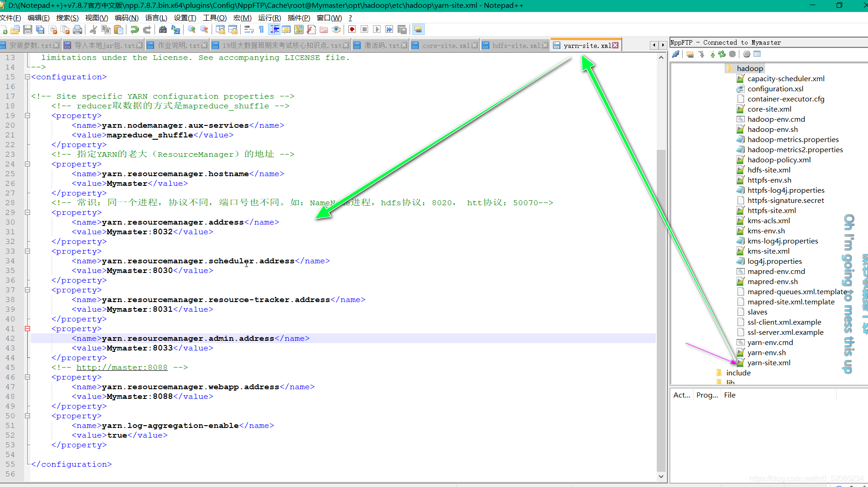
Task: Refresh the NppFTP directory listing
Action: coord(722,54)
